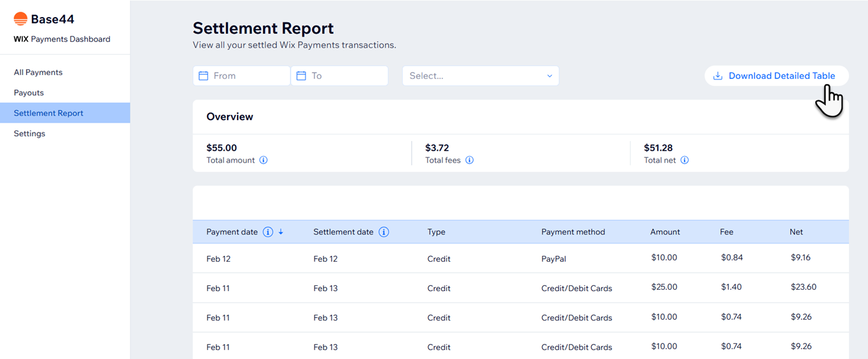Screen dimensions: 868x359
Task: Click the From date input field
Action: 241,76
